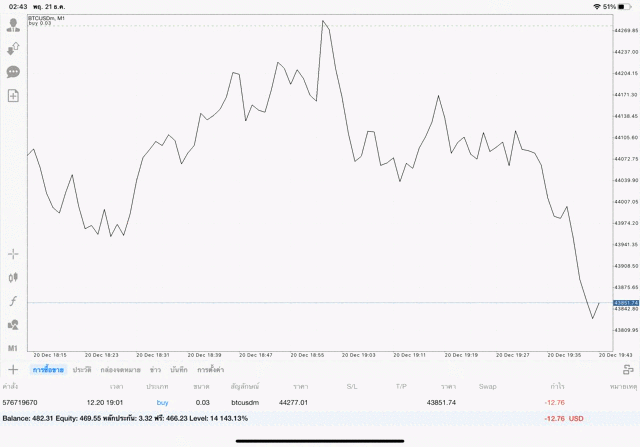
Task: Open the บันทึก (Journal) tab
Action: click(179, 370)
